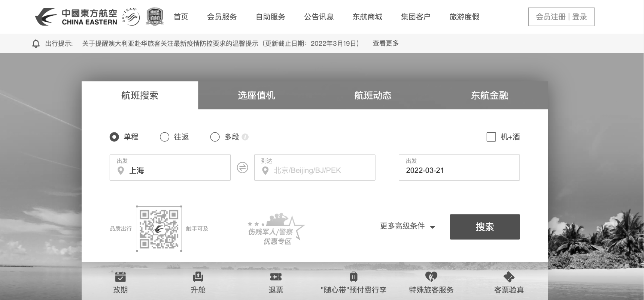
Task: Click the swap departure and arrival icon
Action: point(243,168)
